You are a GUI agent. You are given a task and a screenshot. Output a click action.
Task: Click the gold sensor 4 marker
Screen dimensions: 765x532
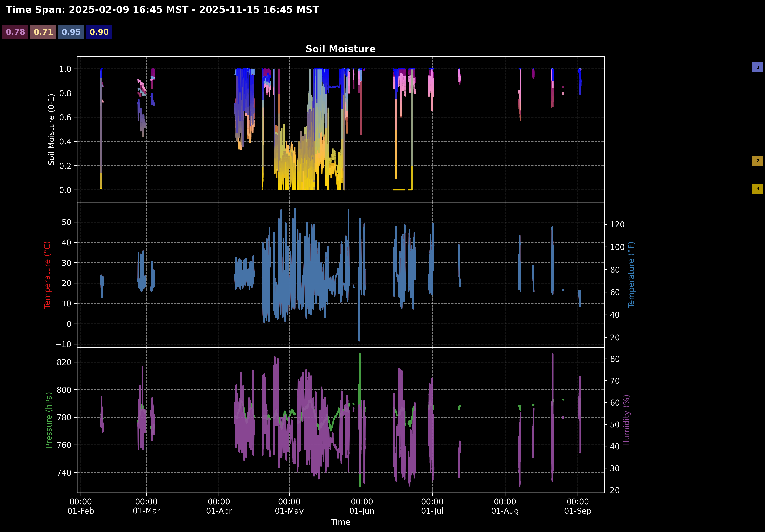757,189
